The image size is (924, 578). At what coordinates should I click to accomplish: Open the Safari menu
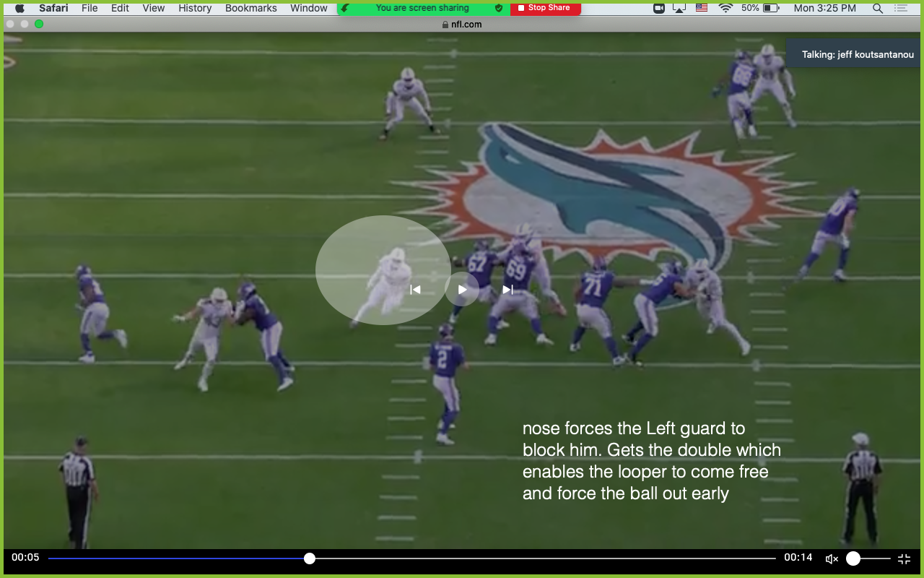(x=53, y=8)
